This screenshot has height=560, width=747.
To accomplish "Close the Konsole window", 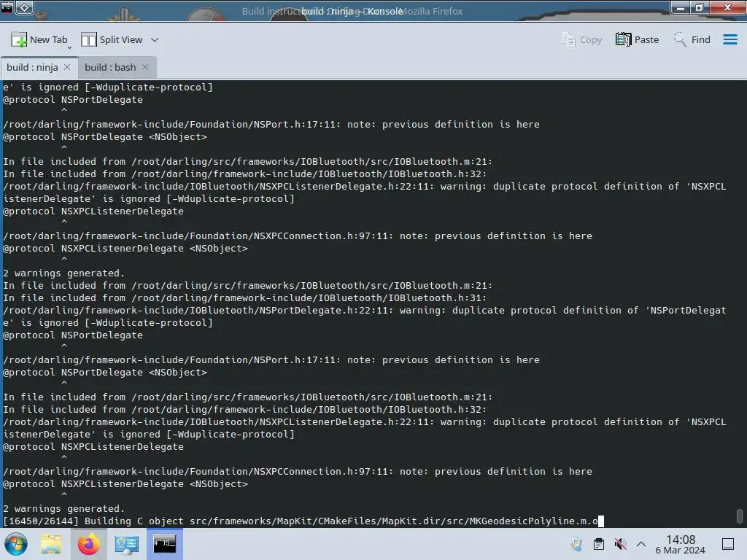I will [727, 7].
